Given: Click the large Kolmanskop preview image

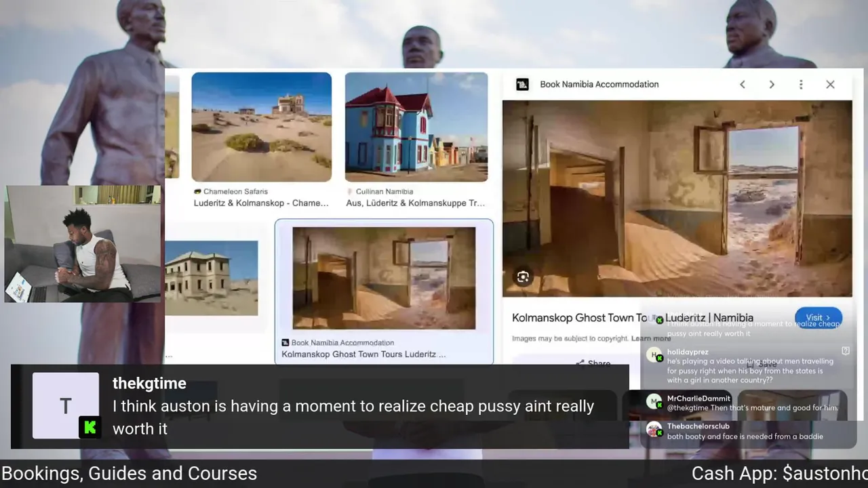Looking at the screenshot, I should (x=677, y=199).
